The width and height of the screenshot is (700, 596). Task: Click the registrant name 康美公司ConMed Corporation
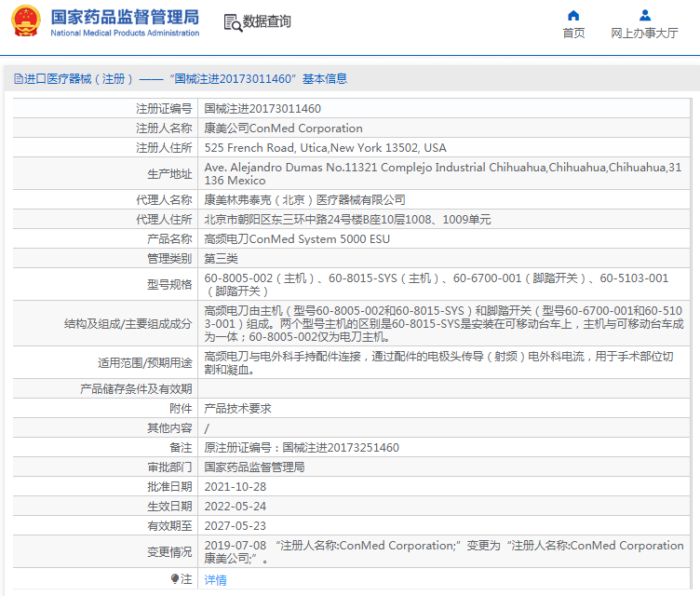pyautogui.click(x=283, y=129)
